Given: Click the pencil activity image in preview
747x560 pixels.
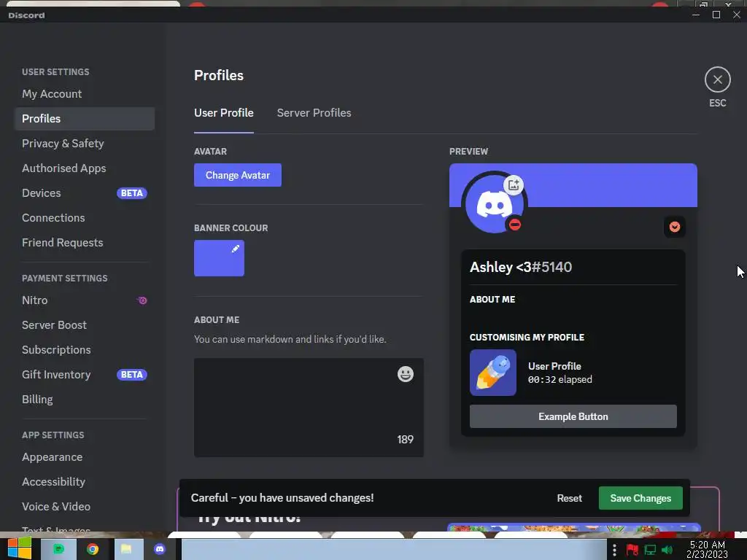Looking at the screenshot, I should point(492,373).
